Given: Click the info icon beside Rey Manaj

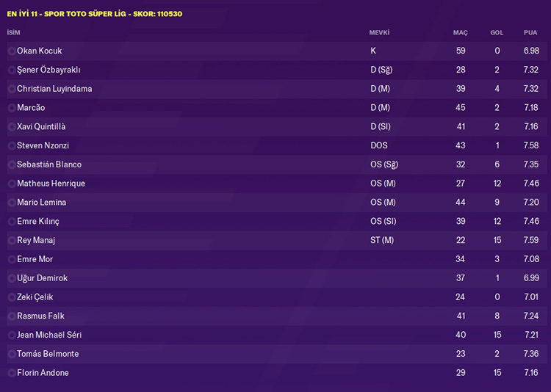Looking at the screenshot, I should tap(12, 241).
